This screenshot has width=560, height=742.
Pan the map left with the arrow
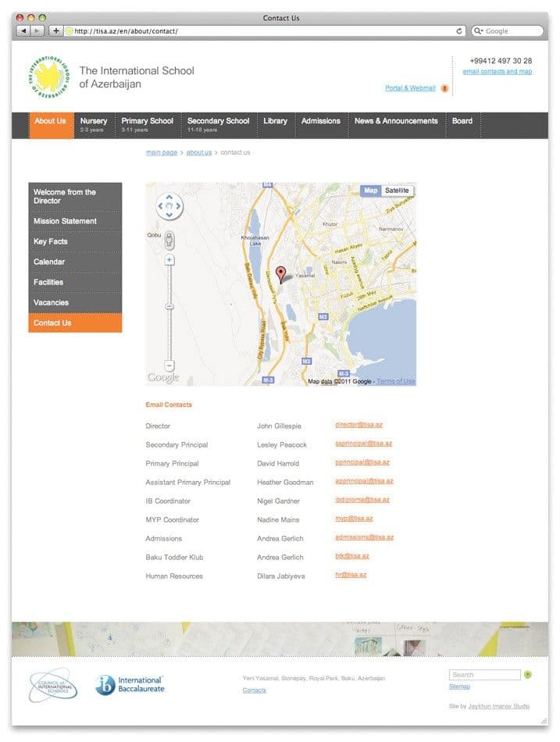160,206
